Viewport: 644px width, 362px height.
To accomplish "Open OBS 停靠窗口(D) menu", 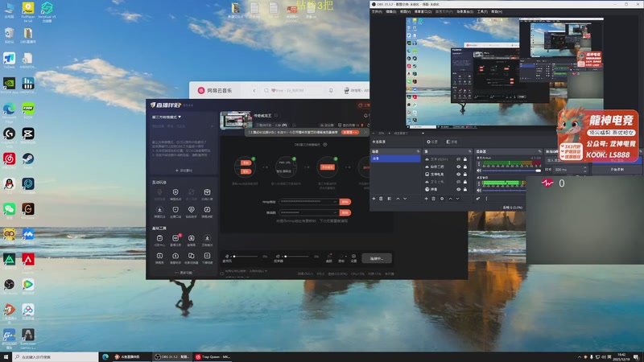I will (423, 11).
